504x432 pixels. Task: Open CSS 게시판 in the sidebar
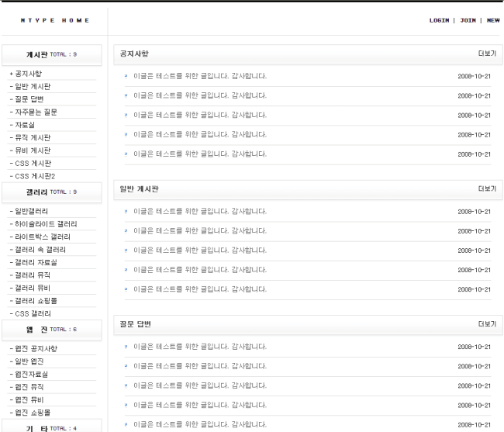pyautogui.click(x=33, y=164)
